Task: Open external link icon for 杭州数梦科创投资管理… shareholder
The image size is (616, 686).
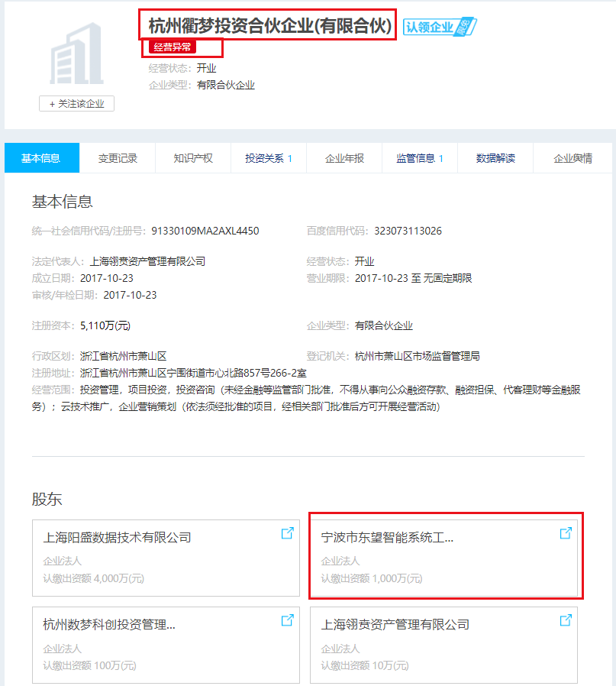Action: pyautogui.click(x=287, y=620)
